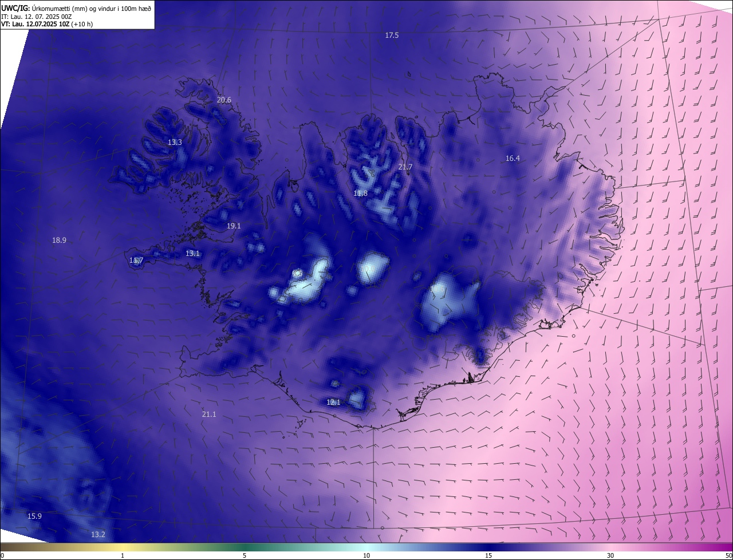Select the valid time line 'VT: Lau. 12.07.2025 10Z (+10 h)'
This screenshot has width=733, height=560.
[x=48, y=24]
